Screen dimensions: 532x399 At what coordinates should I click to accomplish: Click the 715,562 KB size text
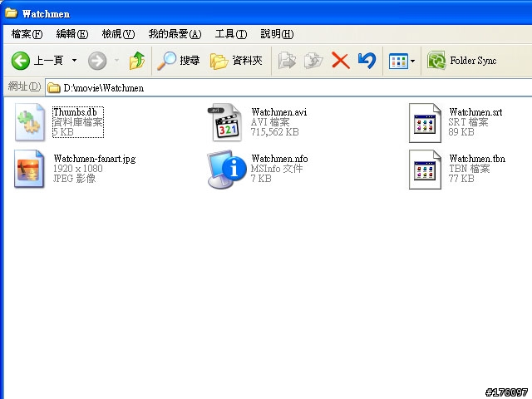pos(275,132)
